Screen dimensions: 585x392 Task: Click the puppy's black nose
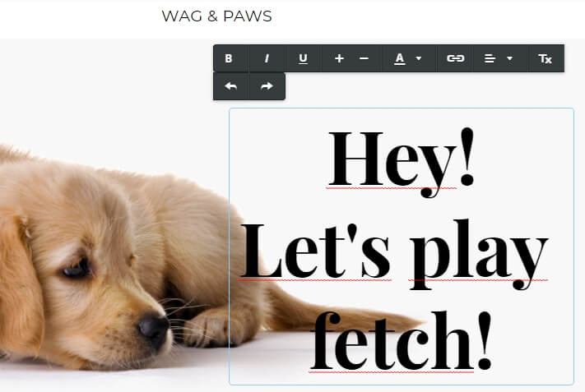tap(153, 327)
